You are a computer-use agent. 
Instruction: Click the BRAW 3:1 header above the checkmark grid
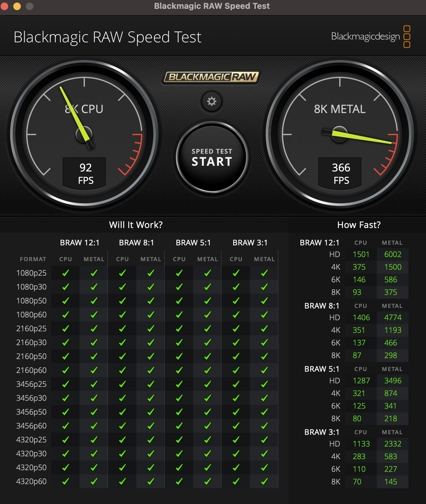pos(250,243)
